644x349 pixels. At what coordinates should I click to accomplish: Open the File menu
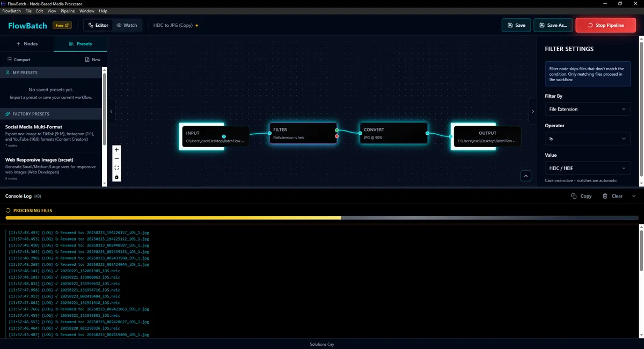coord(28,11)
